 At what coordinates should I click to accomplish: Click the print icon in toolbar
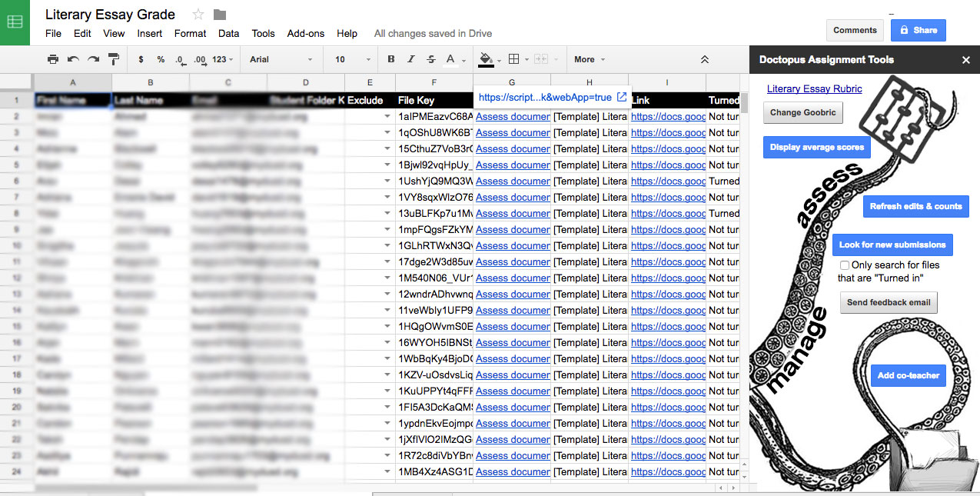[52, 59]
